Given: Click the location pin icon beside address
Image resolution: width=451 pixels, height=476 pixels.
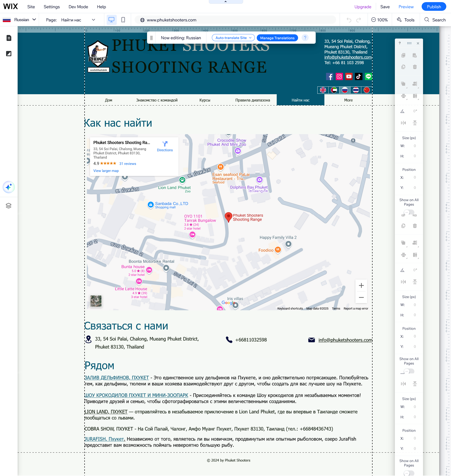Looking at the screenshot, I should pos(89,339).
